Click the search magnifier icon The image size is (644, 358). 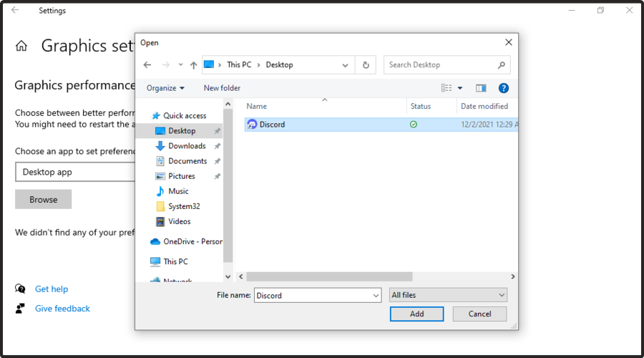point(502,65)
